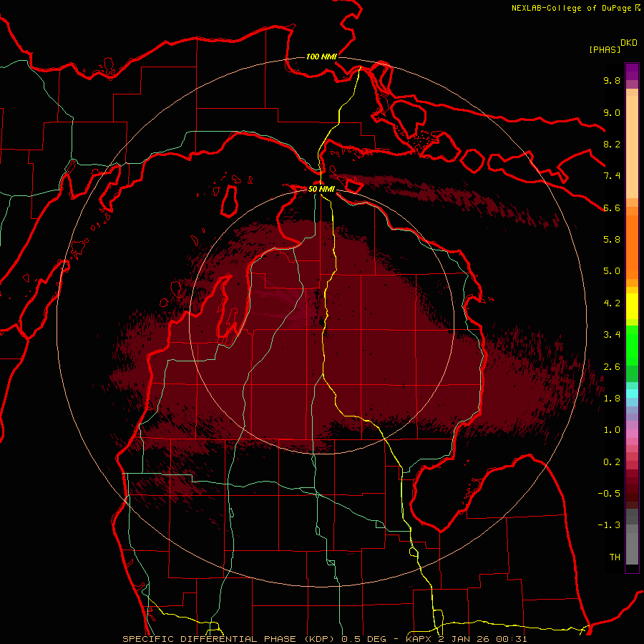Click the 50 NMI range ring label
Image resolution: width=644 pixels, height=644 pixels.
point(321,190)
